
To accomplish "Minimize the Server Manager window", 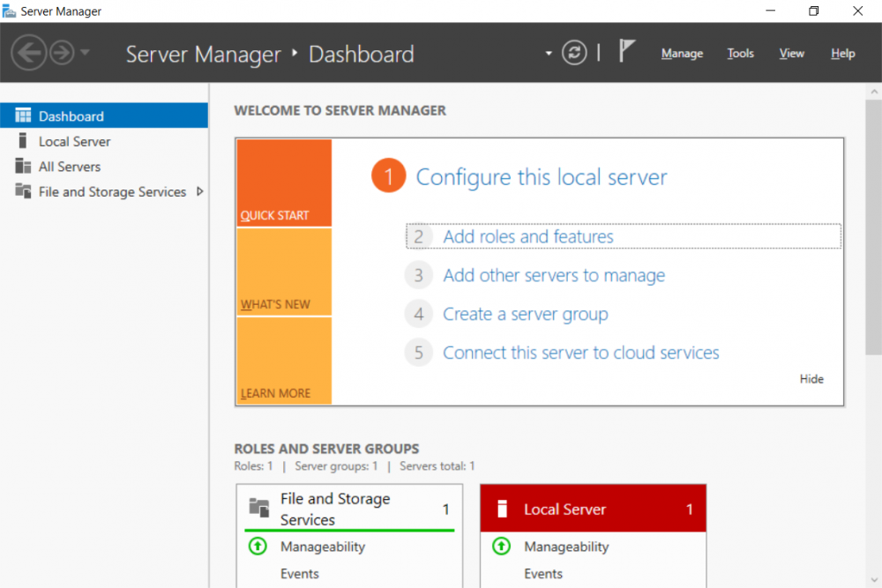I will tap(770, 11).
